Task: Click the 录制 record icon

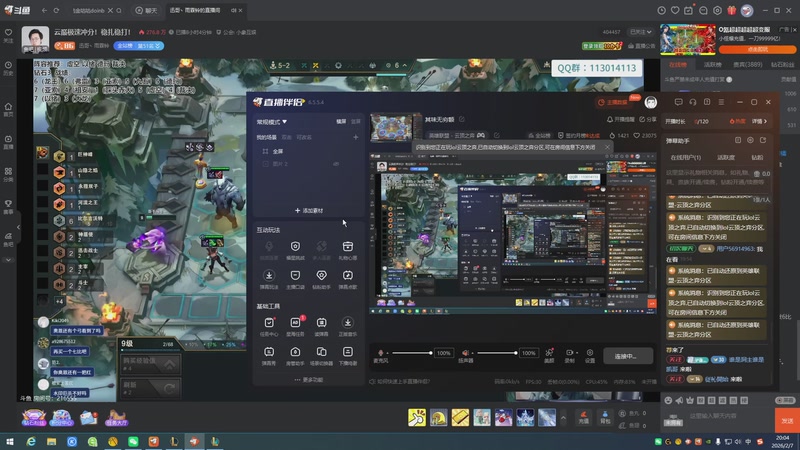Action: click(x=569, y=355)
